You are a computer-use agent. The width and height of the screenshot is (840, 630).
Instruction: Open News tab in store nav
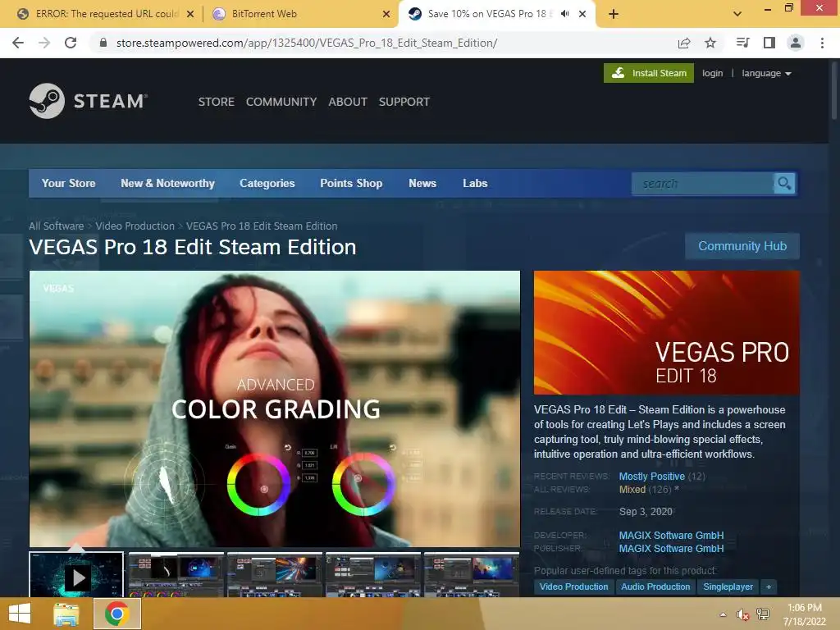point(422,183)
